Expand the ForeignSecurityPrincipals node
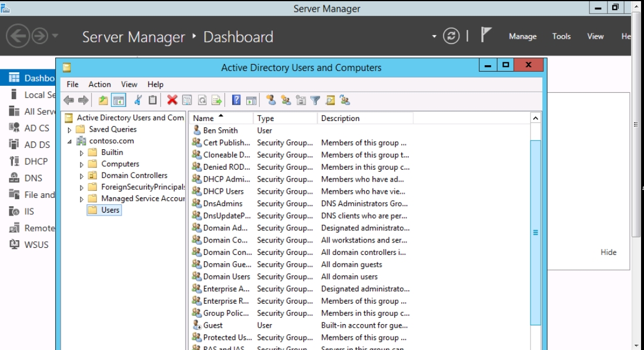 click(x=81, y=187)
